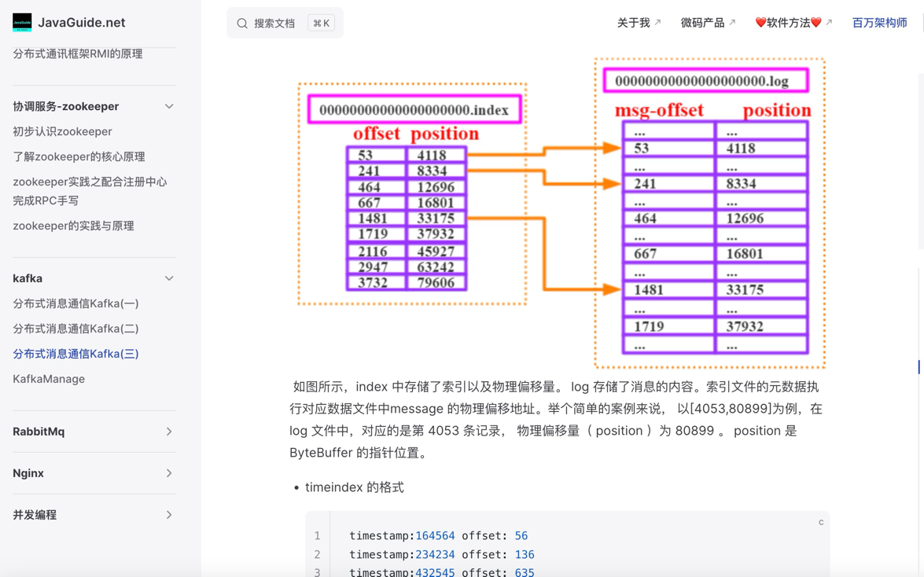Viewport: 924px width, 577px height.
Task: Open 关于我 in the top navigation
Action: coord(634,22)
